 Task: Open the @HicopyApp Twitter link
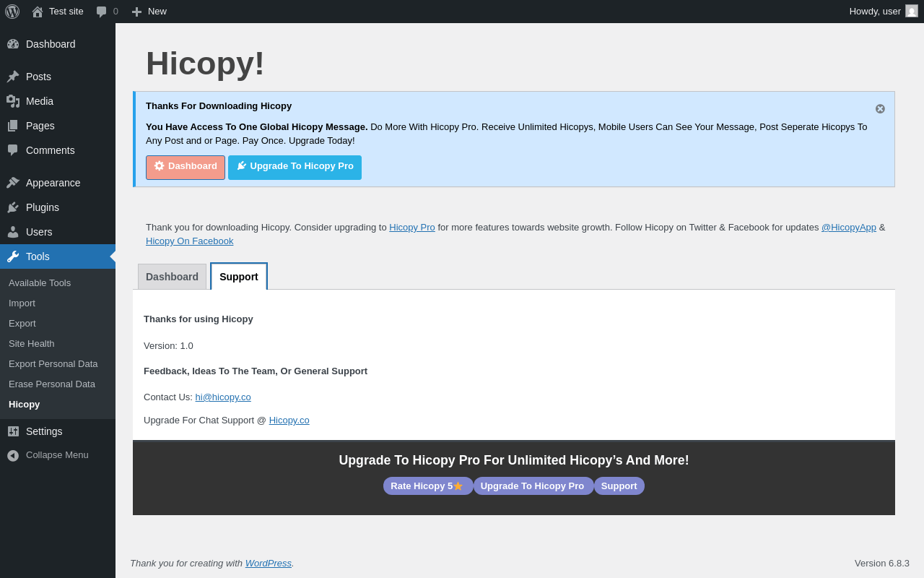tap(849, 227)
